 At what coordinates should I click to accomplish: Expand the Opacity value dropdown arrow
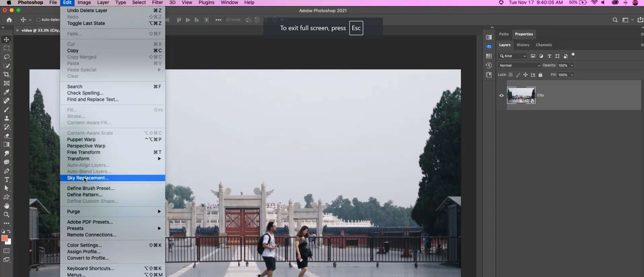(572, 65)
